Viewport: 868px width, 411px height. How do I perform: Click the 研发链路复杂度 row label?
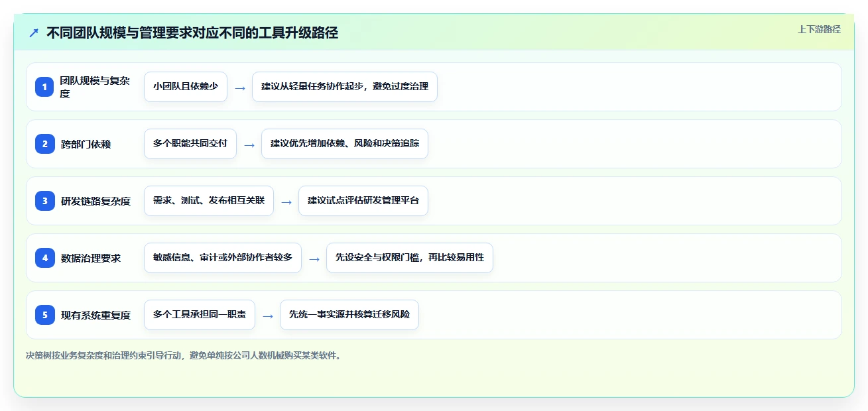pyautogui.click(x=95, y=201)
